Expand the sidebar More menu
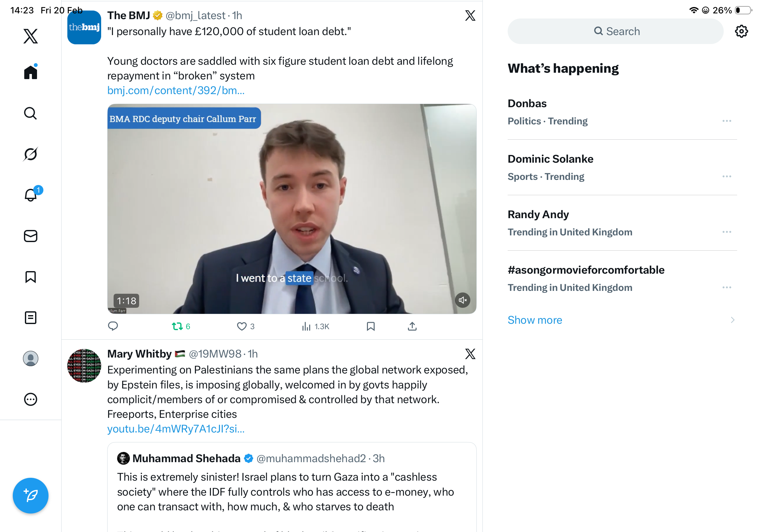Image resolution: width=762 pixels, height=532 pixels. [31, 399]
